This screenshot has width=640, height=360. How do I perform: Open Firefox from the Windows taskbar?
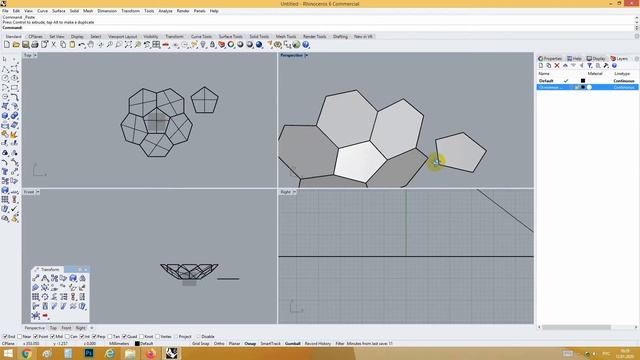tap(151, 353)
